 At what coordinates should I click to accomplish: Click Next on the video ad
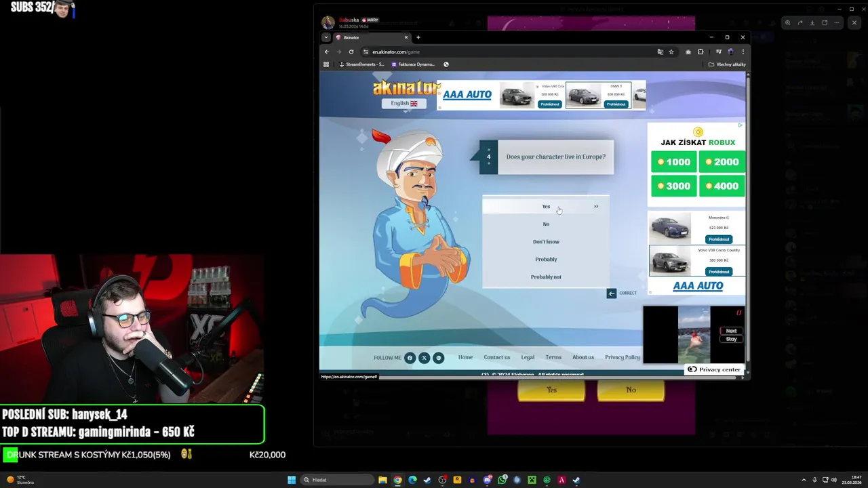coord(731,331)
